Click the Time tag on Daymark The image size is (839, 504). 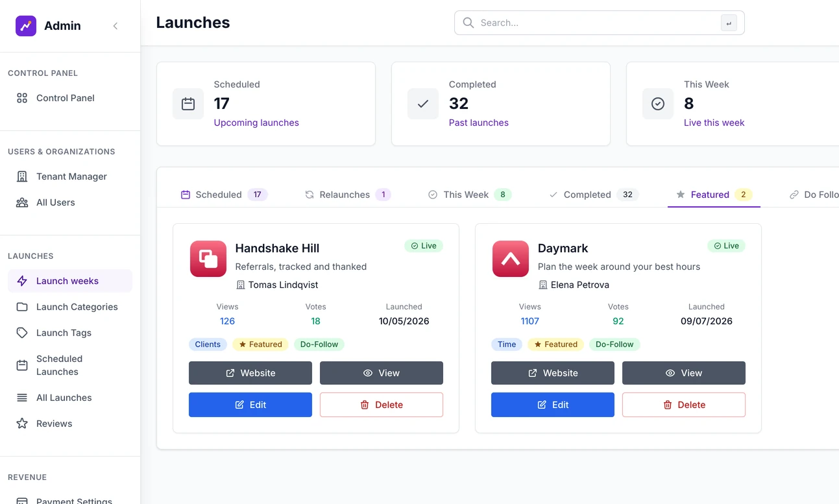pyautogui.click(x=507, y=344)
